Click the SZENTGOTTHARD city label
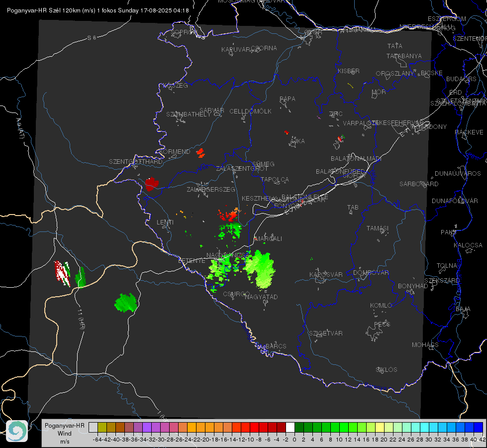This screenshot has width=487, height=448. (136, 161)
